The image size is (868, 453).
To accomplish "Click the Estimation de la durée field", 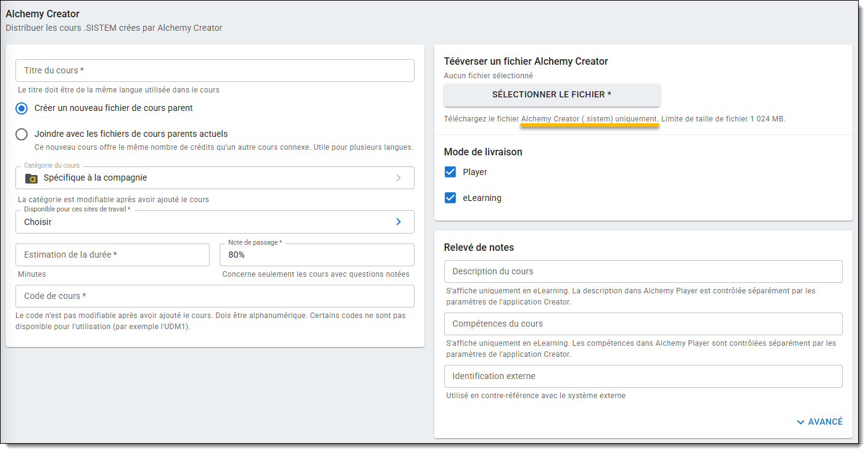I will point(112,255).
